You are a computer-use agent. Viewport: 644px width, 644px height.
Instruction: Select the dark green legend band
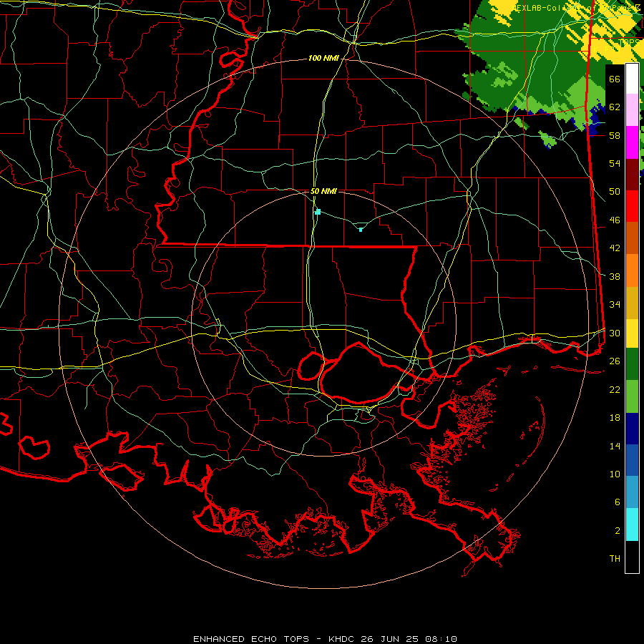[632, 364]
